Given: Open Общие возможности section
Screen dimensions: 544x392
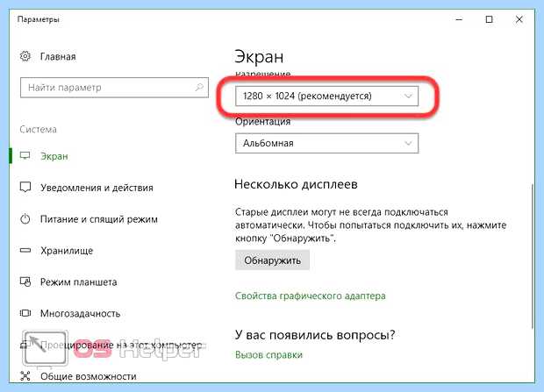Looking at the screenshot, I should point(89,376).
